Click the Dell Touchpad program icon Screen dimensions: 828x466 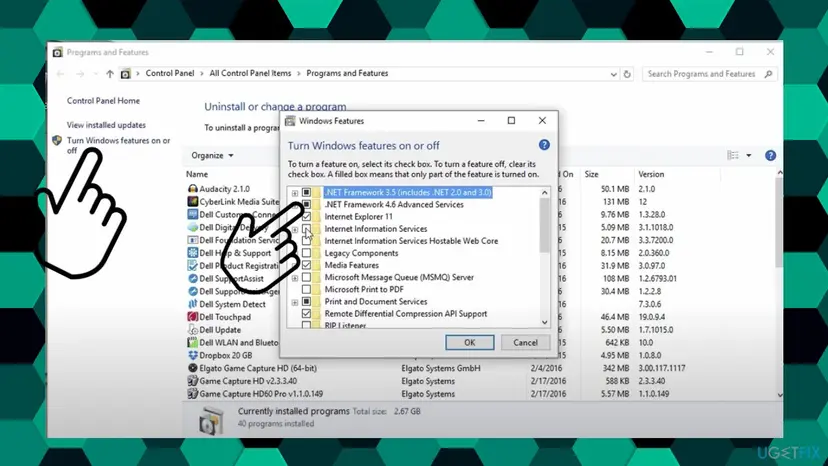[x=192, y=317]
